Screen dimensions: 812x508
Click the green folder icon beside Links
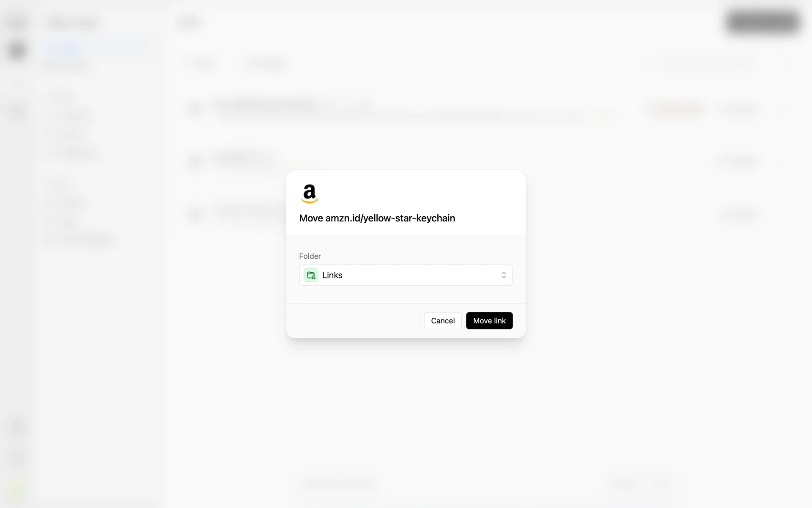311,275
